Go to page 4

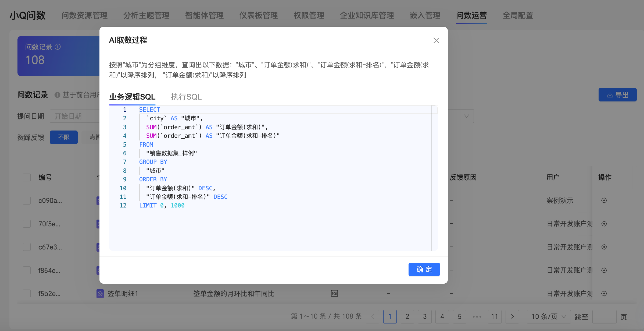[x=442, y=316]
